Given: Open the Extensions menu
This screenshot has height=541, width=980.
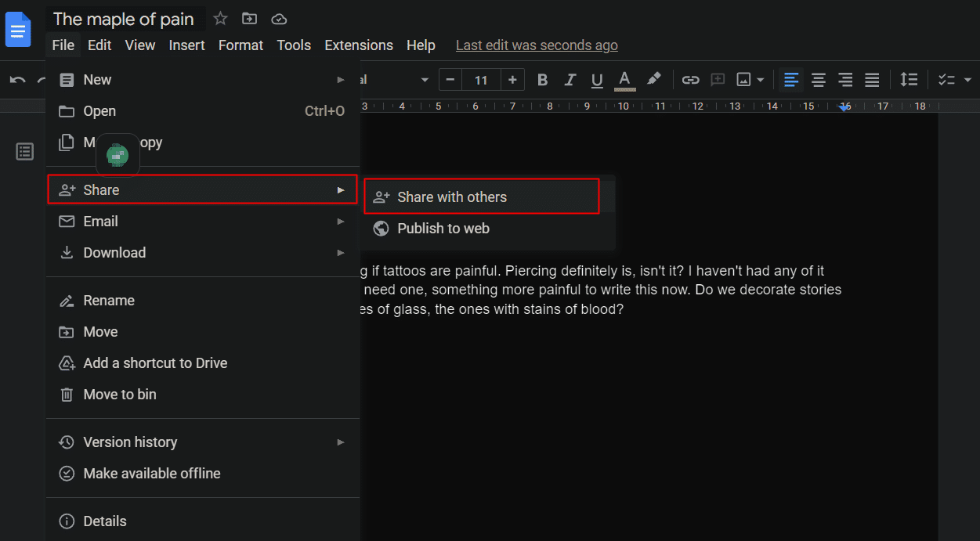Looking at the screenshot, I should tap(359, 45).
